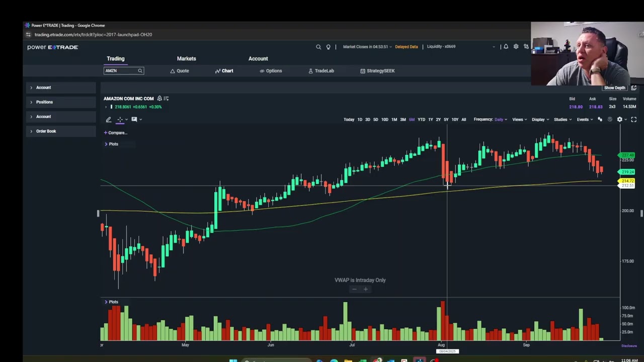Click left chart pane resize handle
The image size is (644, 362).
(98, 214)
